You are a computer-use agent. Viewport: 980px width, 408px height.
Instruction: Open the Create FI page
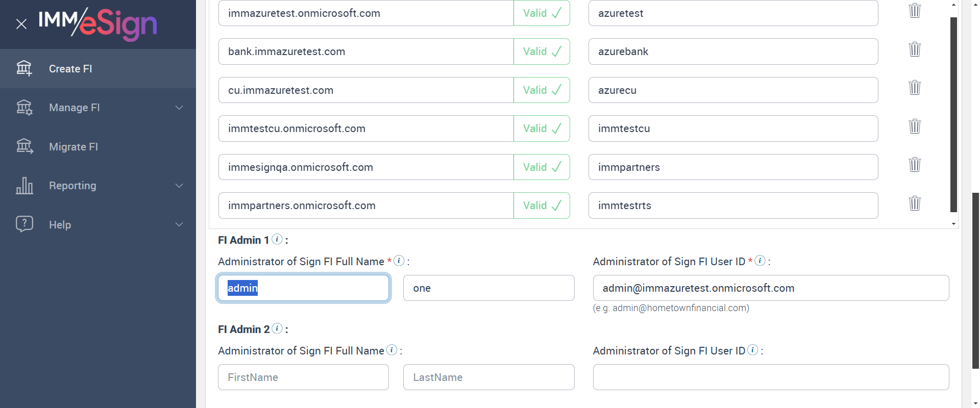(70, 69)
